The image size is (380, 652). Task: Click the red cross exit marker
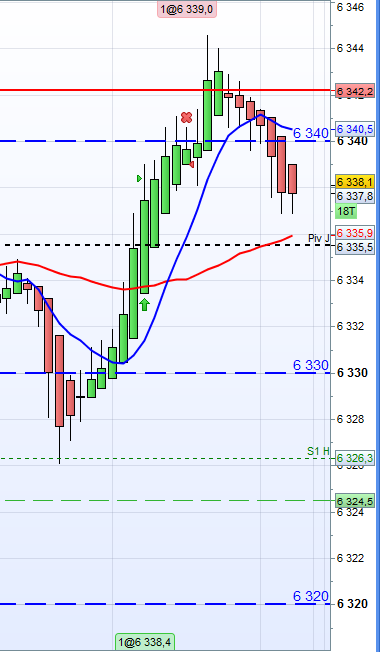(187, 118)
